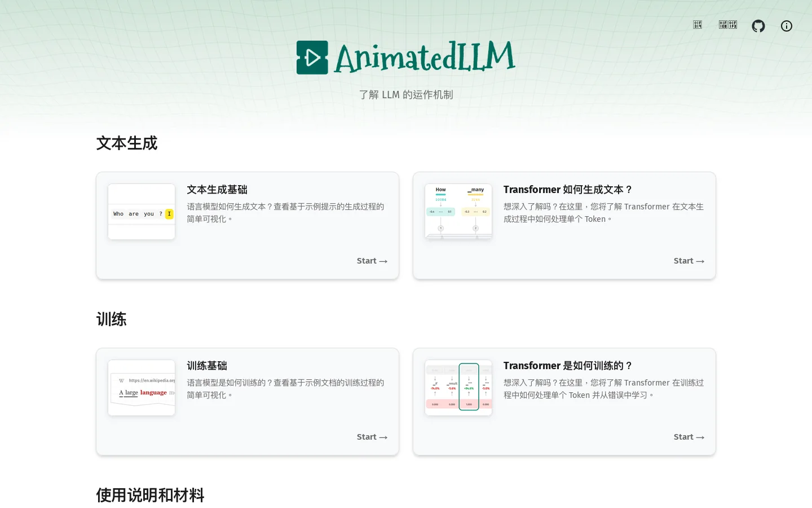Viewport: 812px width, 508px height.
Task: Click the 文本生成基础 card title
Action: 217,190
